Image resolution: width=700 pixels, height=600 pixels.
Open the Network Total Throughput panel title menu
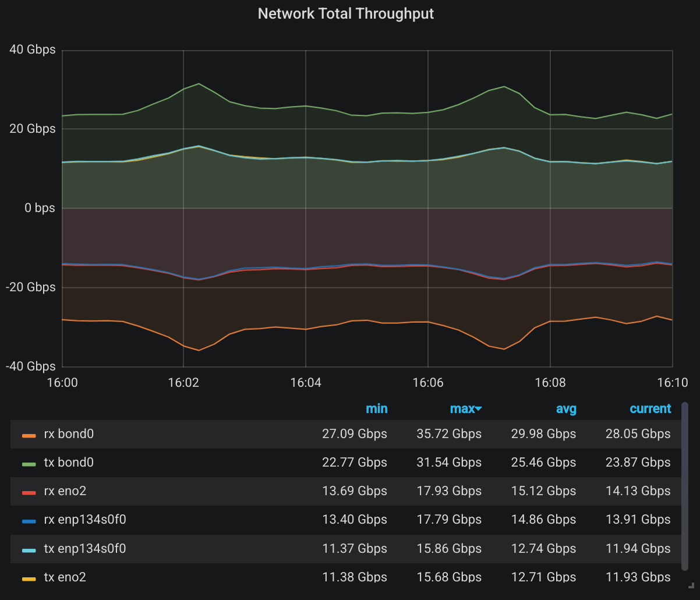pos(346,13)
